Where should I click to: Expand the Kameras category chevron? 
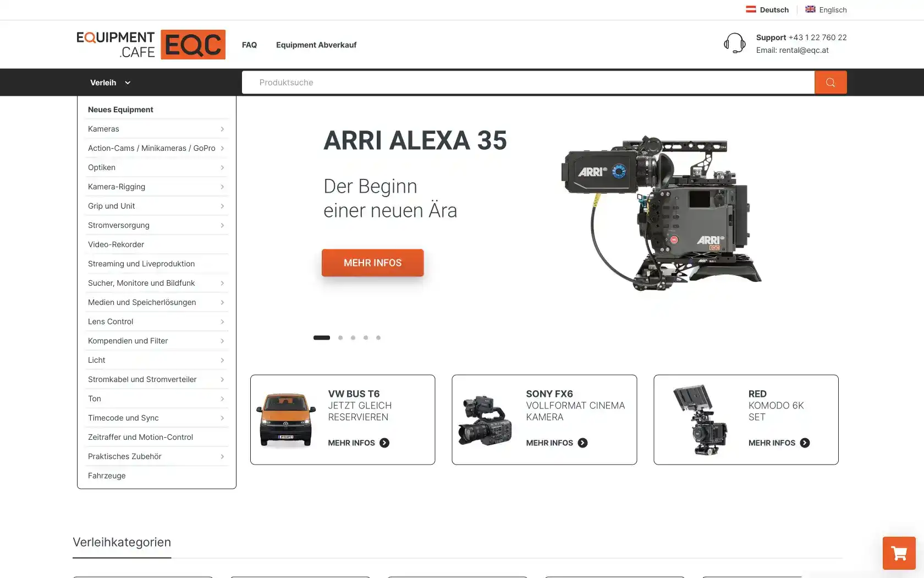(x=222, y=129)
